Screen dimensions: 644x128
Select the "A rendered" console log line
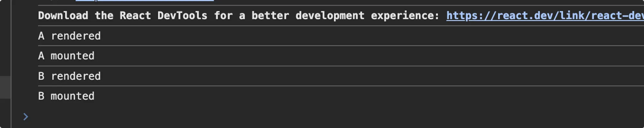(x=341, y=36)
